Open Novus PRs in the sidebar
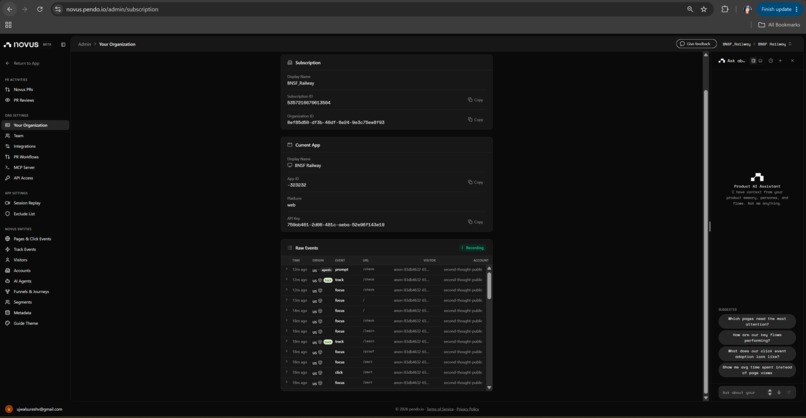This screenshot has height=418, width=806. point(34,89)
